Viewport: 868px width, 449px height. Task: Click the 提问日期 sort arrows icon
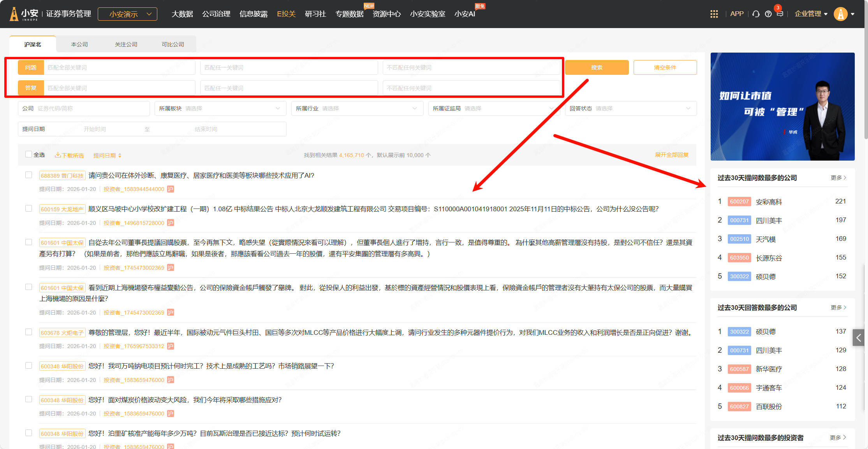[120, 156]
